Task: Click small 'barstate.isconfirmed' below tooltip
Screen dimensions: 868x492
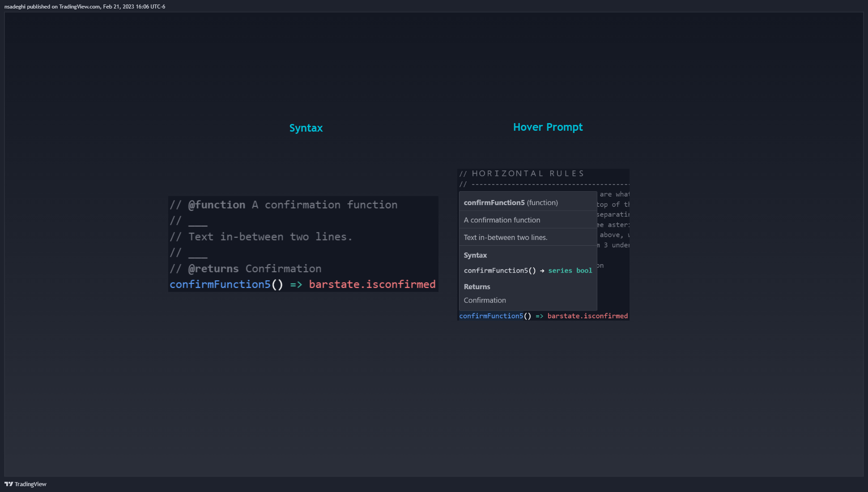Action: pyautogui.click(x=587, y=316)
